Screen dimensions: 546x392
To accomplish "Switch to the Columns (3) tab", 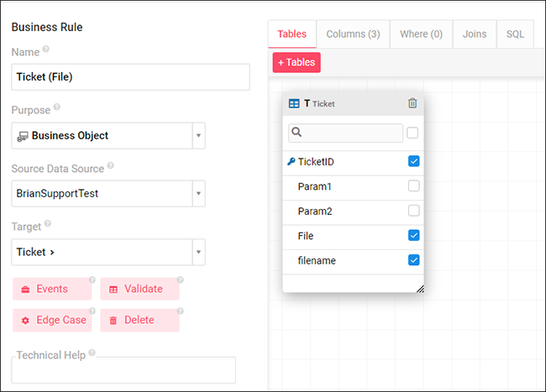I will click(x=353, y=34).
